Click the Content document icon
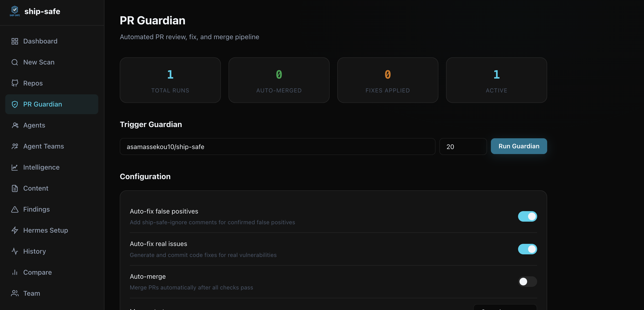Screen dimensions: 644x310 15,188
